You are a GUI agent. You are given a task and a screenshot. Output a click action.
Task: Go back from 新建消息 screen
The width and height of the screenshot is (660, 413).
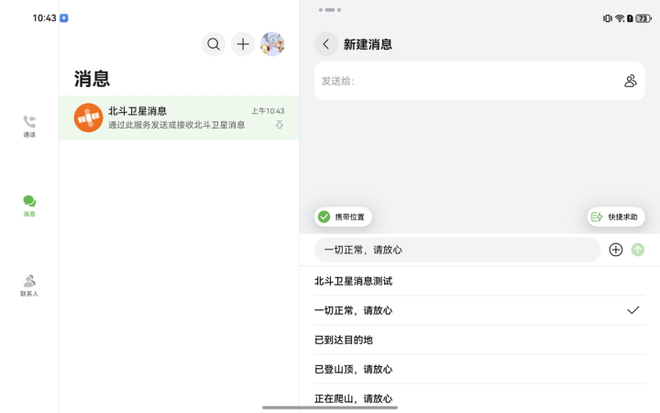pos(326,44)
